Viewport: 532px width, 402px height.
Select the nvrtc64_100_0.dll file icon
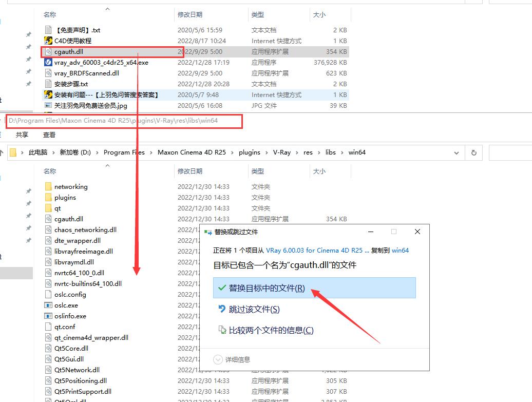click(48, 273)
